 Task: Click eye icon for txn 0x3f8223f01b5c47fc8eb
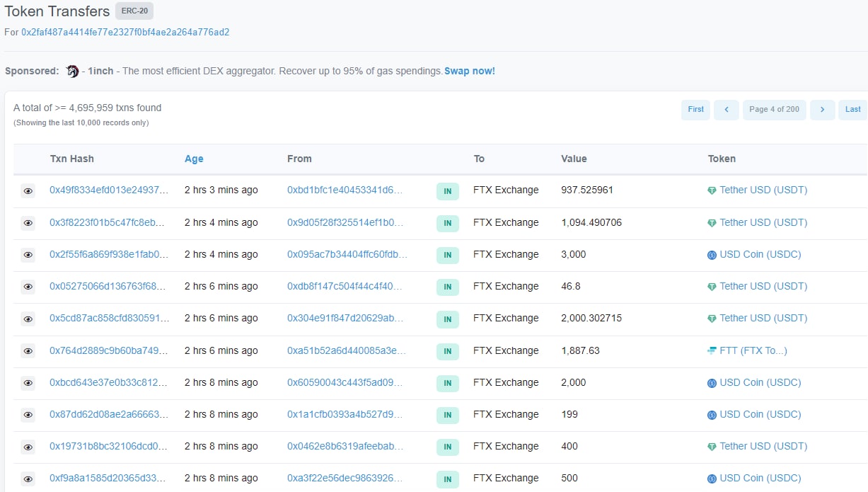(28, 223)
